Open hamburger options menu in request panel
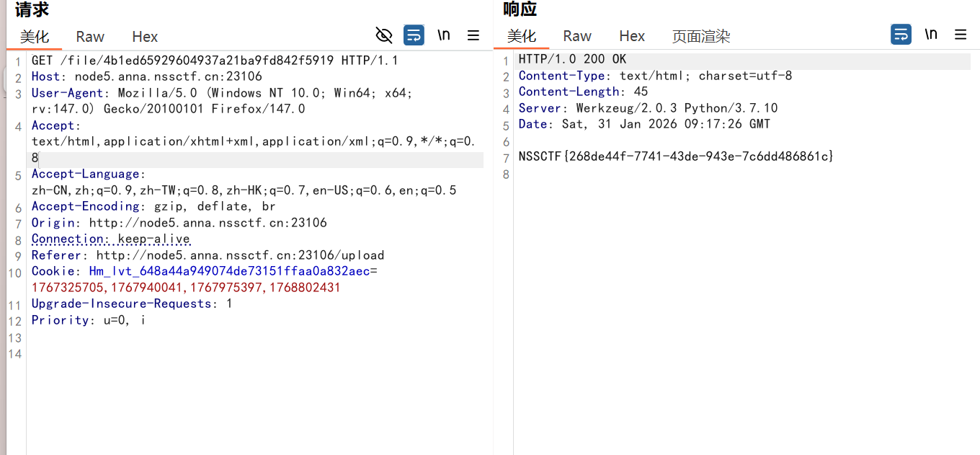980x455 pixels. click(x=473, y=35)
